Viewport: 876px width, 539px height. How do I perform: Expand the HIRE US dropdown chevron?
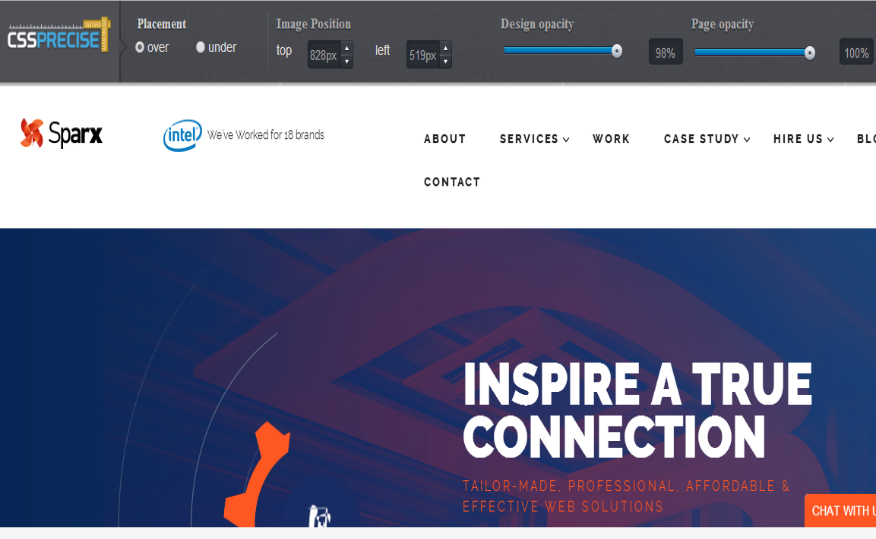pos(831,140)
